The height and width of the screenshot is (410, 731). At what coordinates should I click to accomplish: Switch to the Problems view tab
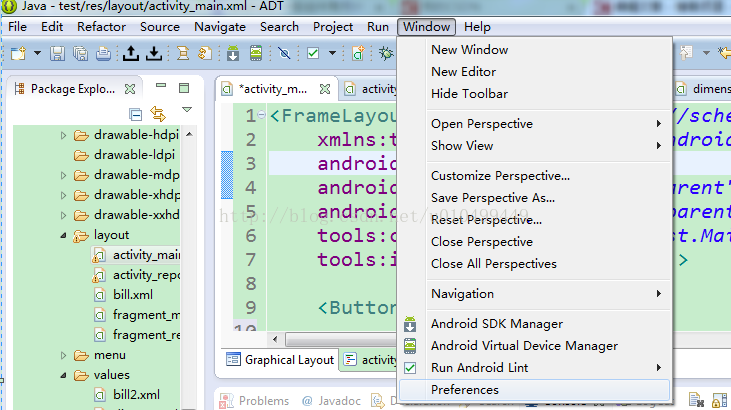pyautogui.click(x=255, y=401)
